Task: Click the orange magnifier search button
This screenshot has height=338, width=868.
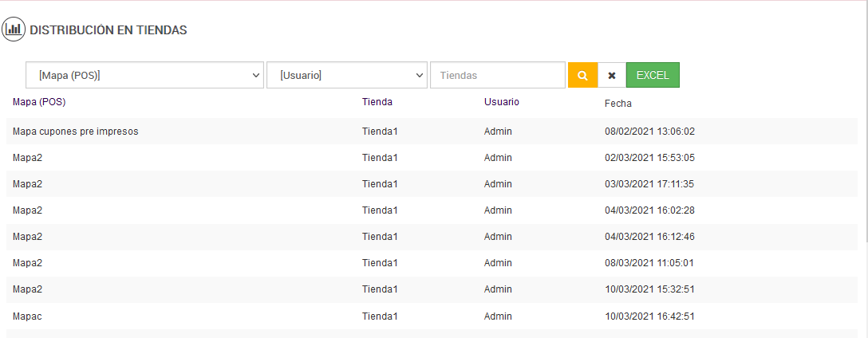Action: [x=582, y=76]
